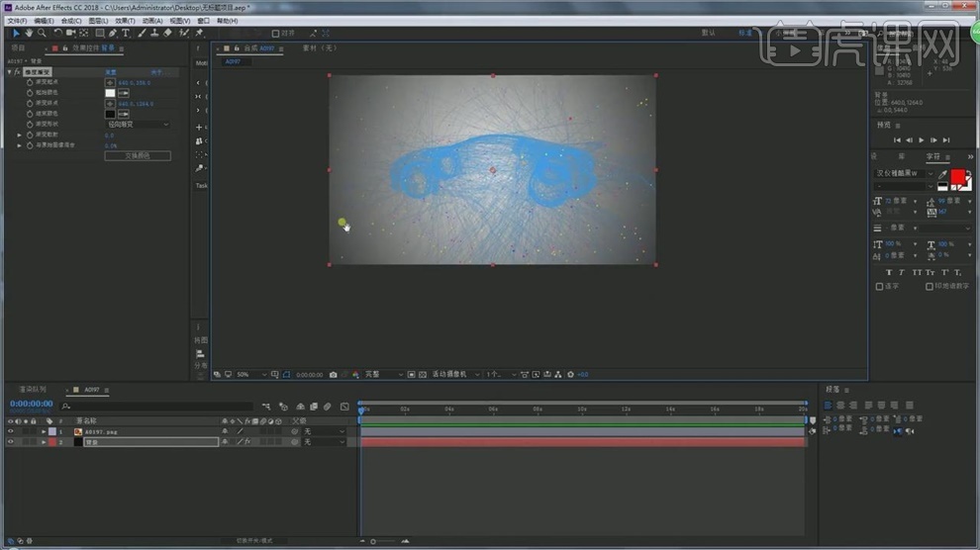Select the Unified Camera tool
This screenshot has height=550, width=980.
point(70,33)
